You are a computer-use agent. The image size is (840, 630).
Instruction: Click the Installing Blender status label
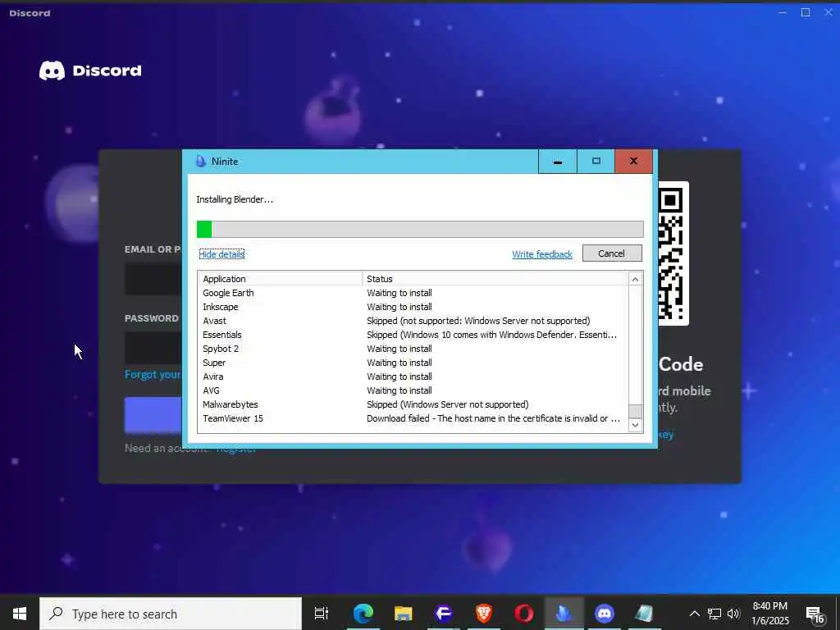[235, 199]
